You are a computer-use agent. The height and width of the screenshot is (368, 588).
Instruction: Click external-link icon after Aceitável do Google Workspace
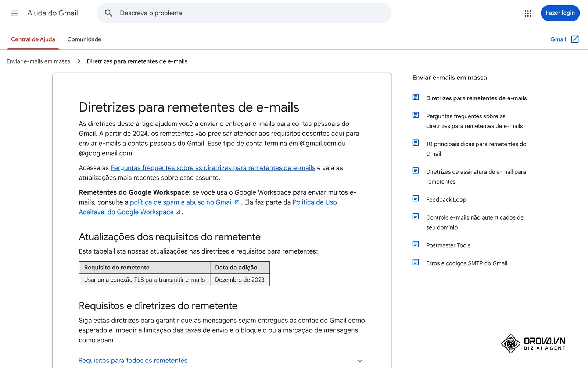click(x=178, y=212)
